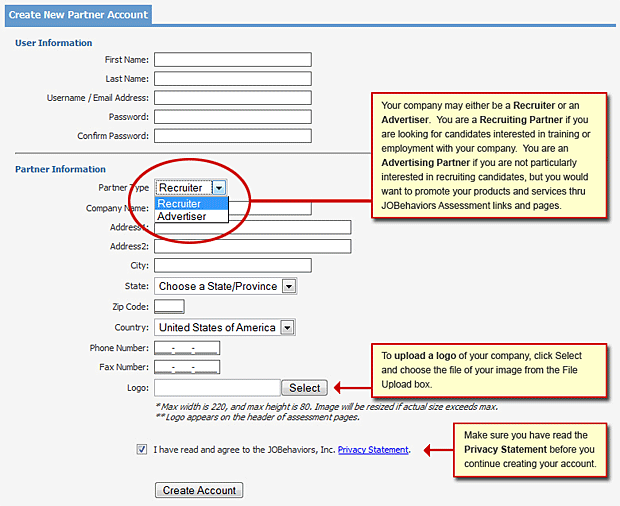Select Recruiter from the dropdown list

[x=191, y=204]
